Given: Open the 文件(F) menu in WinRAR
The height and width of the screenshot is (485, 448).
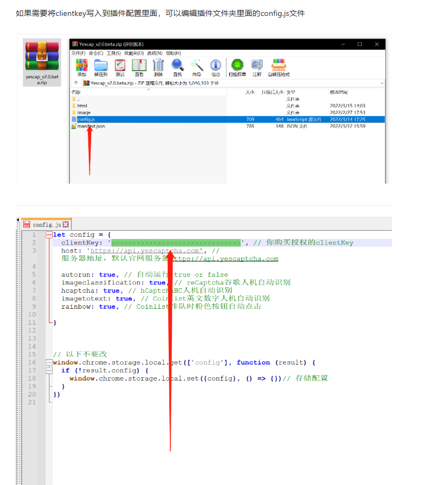Looking at the screenshot, I should click(x=78, y=53).
